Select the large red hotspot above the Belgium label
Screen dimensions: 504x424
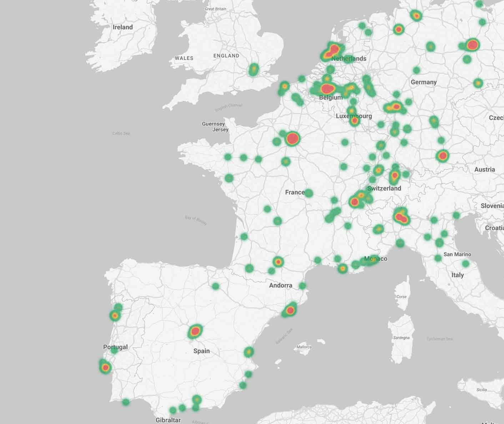point(327,88)
